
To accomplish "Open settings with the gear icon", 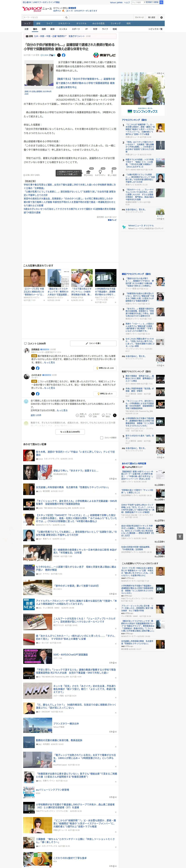I will click(161, 18).
